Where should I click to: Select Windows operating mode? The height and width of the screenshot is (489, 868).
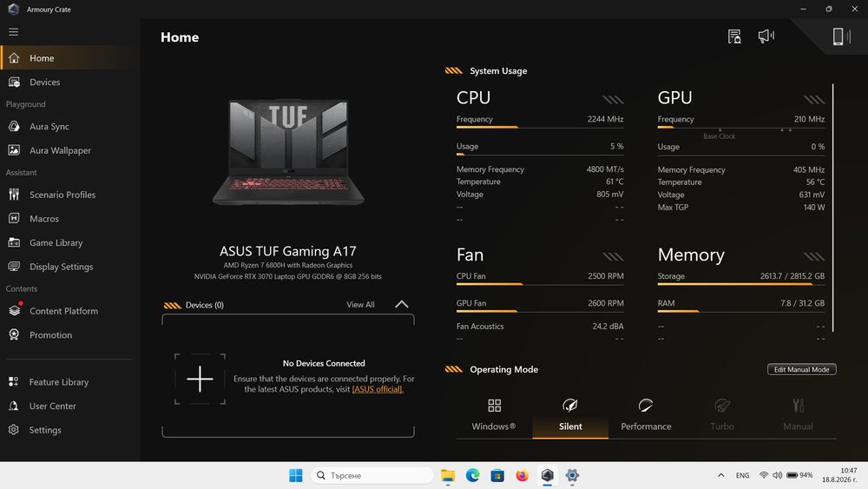pyautogui.click(x=494, y=414)
